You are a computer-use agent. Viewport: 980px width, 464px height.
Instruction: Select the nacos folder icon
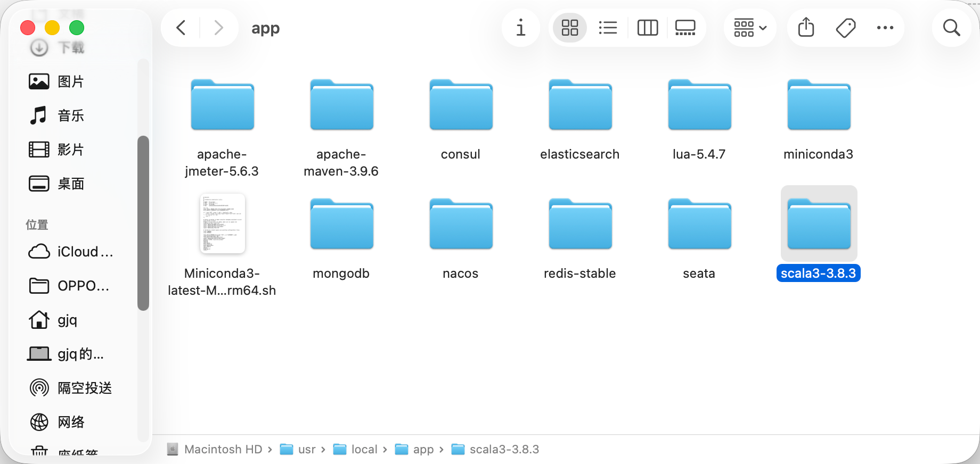(x=461, y=223)
